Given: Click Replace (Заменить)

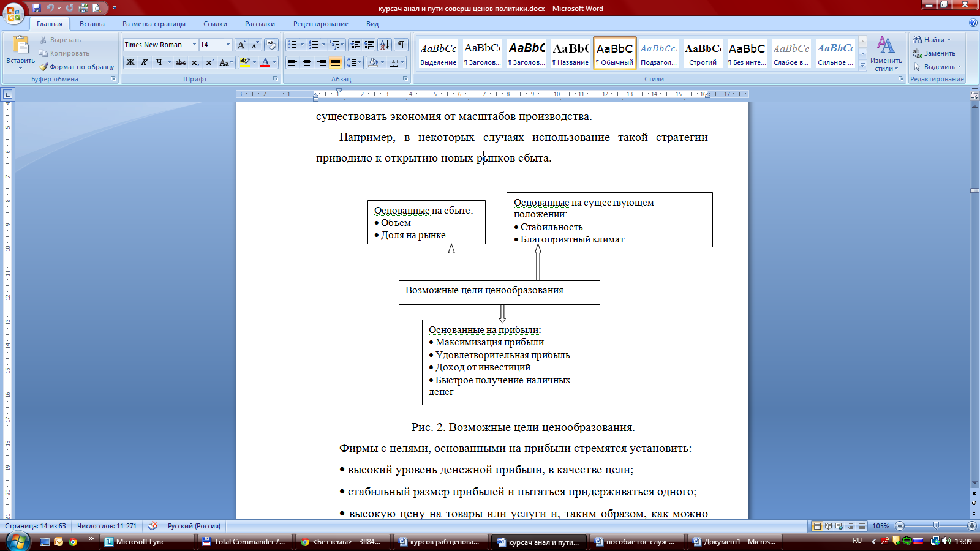Looking at the screenshot, I should (x=934, y=53).
